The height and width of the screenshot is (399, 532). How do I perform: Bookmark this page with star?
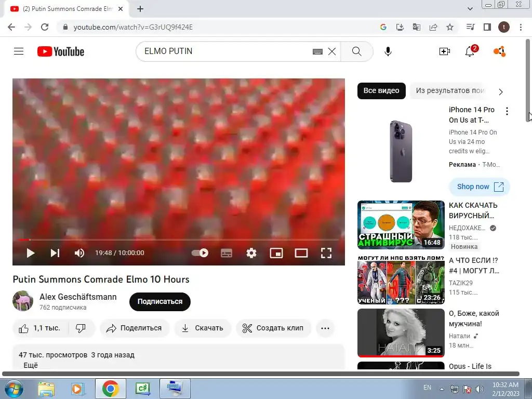(x=450, y=27)
